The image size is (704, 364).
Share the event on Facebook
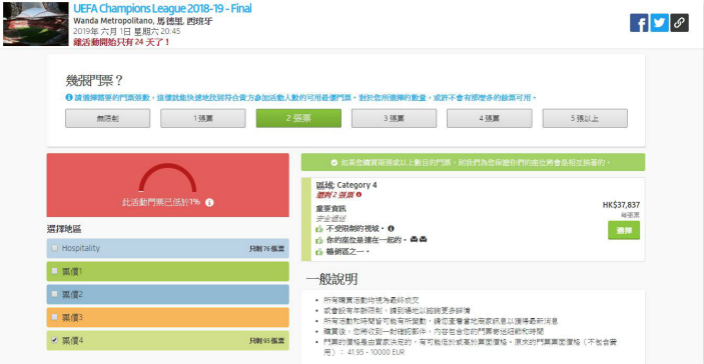point(638,23)
